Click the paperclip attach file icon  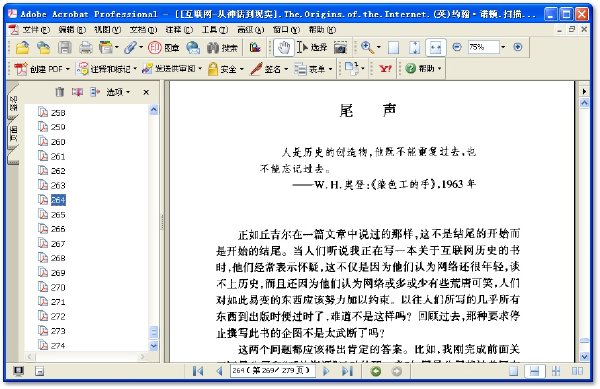[130, 47]
